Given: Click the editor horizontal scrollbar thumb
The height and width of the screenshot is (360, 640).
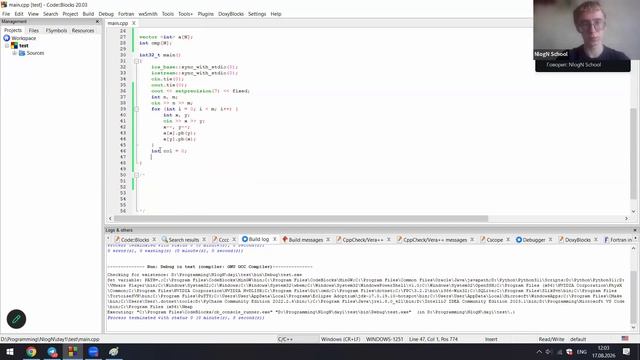Looking at the screenshot, I should click(x=301, y=219).
